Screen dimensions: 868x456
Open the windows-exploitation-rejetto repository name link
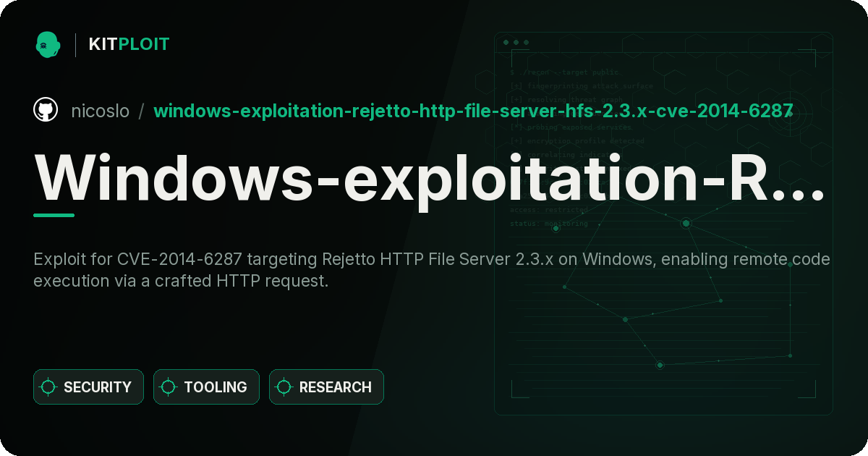pyautogui.click(x=474, y=111)
